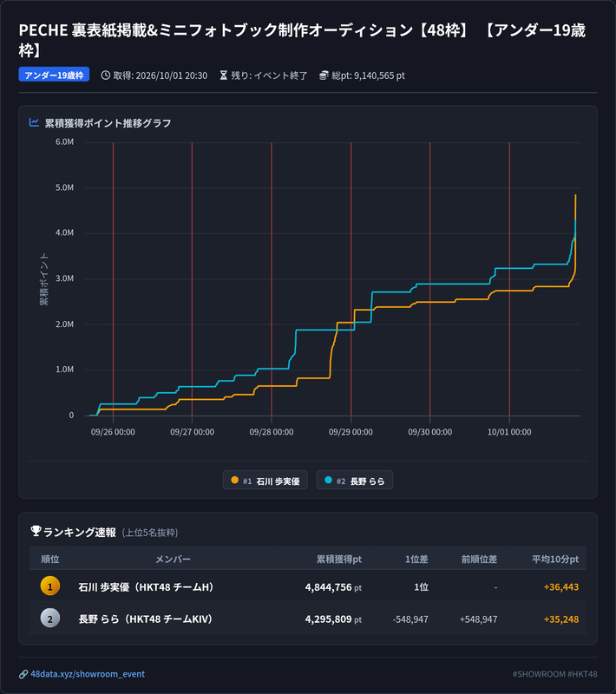
Task: Click the 累積獲得pt column header
Action: pos(339,559)
